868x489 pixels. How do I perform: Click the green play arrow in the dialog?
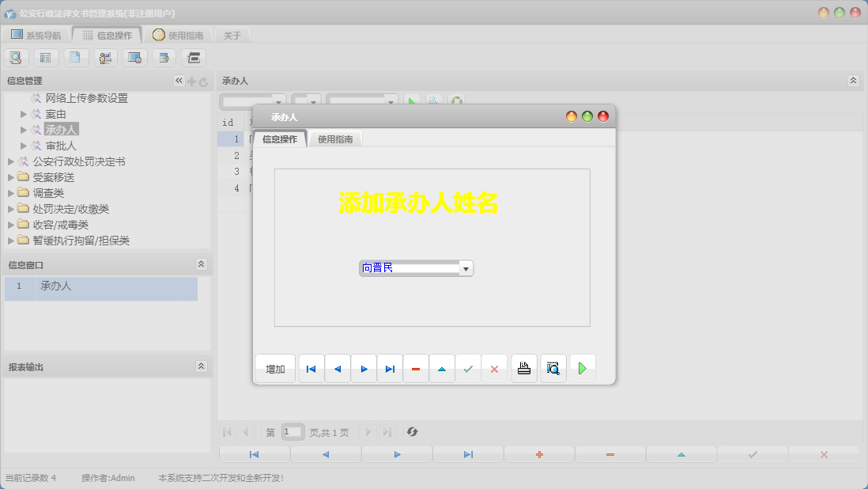tap(582, 369)
